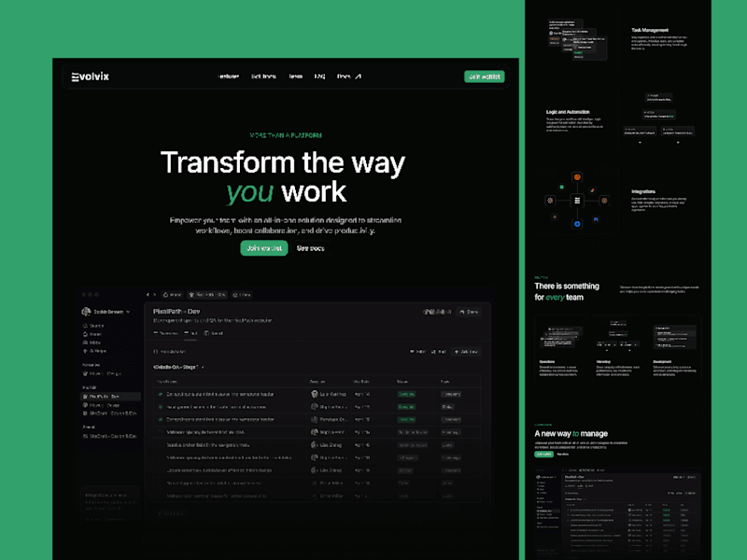Switch to the Overview view tab
This screenshot has height=560, width=747.
point(165,333)
